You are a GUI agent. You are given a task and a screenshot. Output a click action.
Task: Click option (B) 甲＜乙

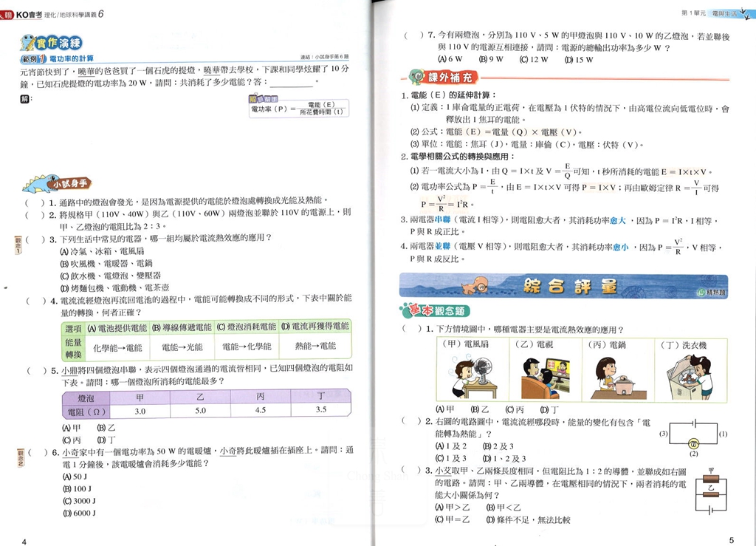(x=504, y=508)
